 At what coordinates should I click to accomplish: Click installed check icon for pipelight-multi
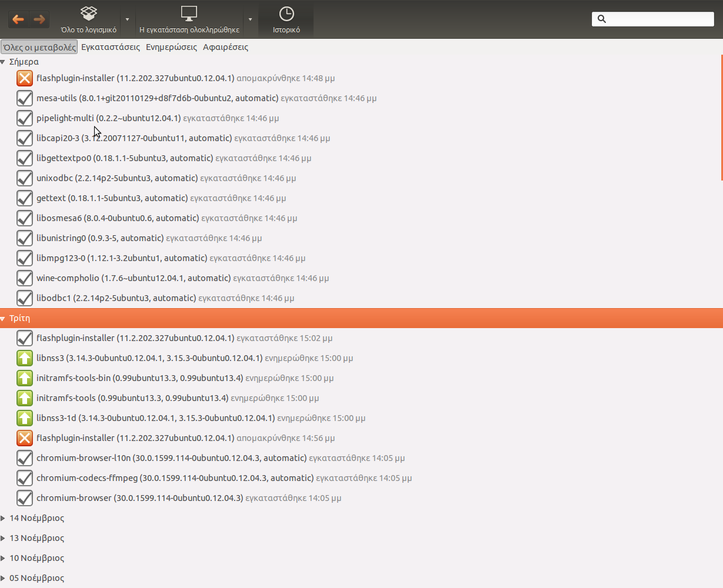click(24, 118)
